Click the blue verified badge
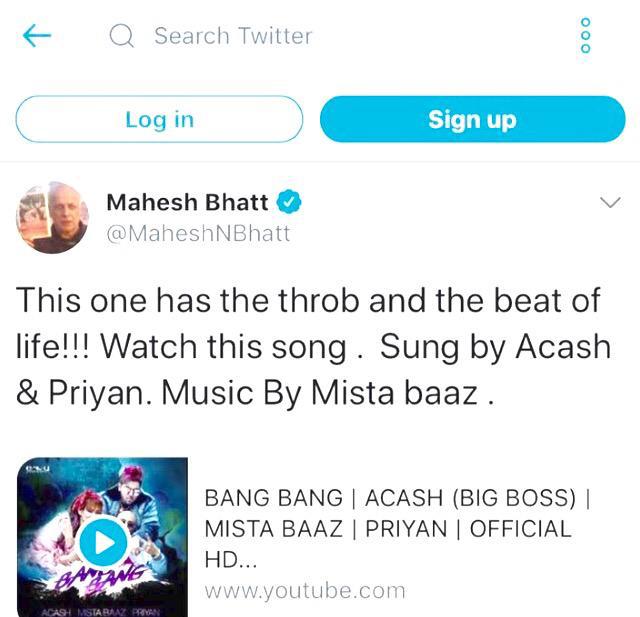640x617 pixels. tap(289, 202)
